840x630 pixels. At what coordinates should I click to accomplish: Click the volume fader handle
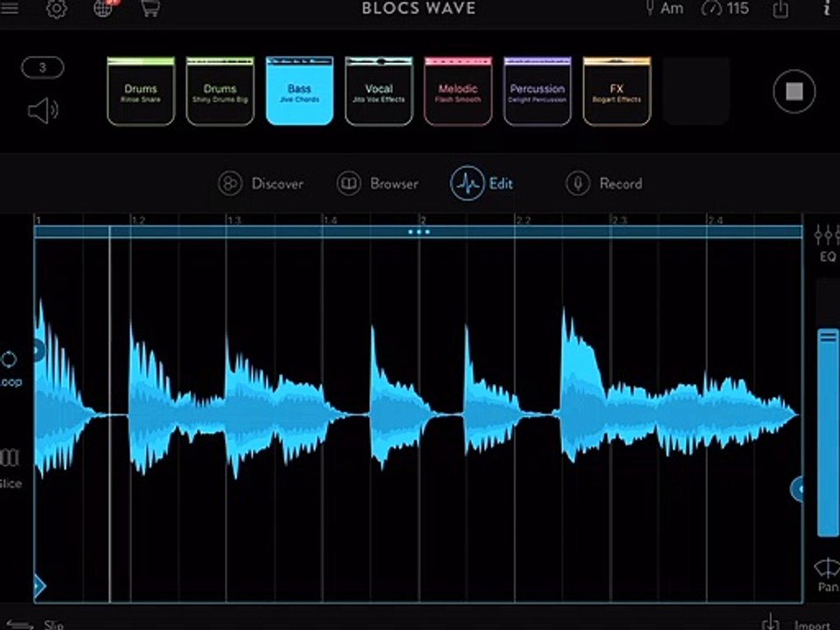pyautogui.click(x=829, y=337)
